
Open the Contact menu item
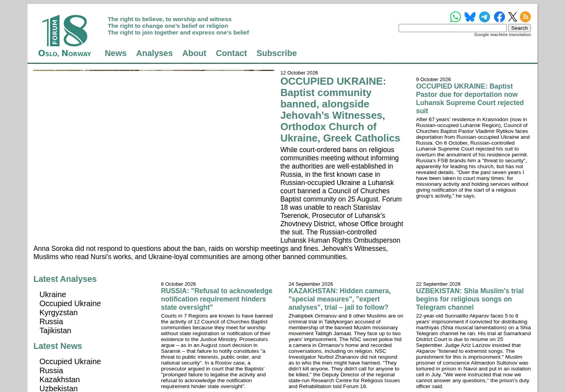pos(231,53)
